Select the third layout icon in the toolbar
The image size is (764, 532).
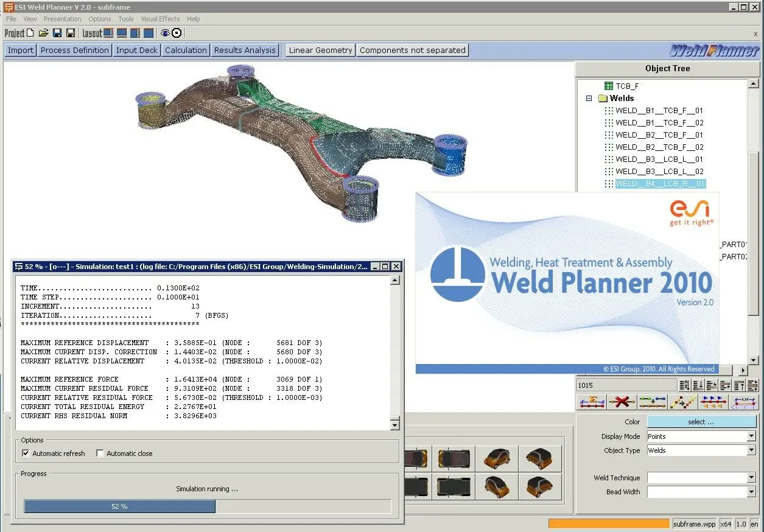pyautogui.click(x=135, y=33)
